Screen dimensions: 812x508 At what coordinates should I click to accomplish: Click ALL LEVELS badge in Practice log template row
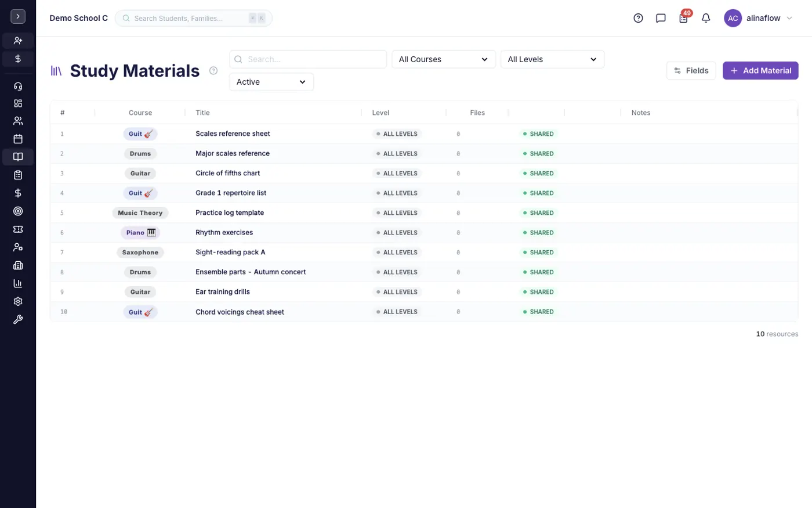click(x=397, y=212)
